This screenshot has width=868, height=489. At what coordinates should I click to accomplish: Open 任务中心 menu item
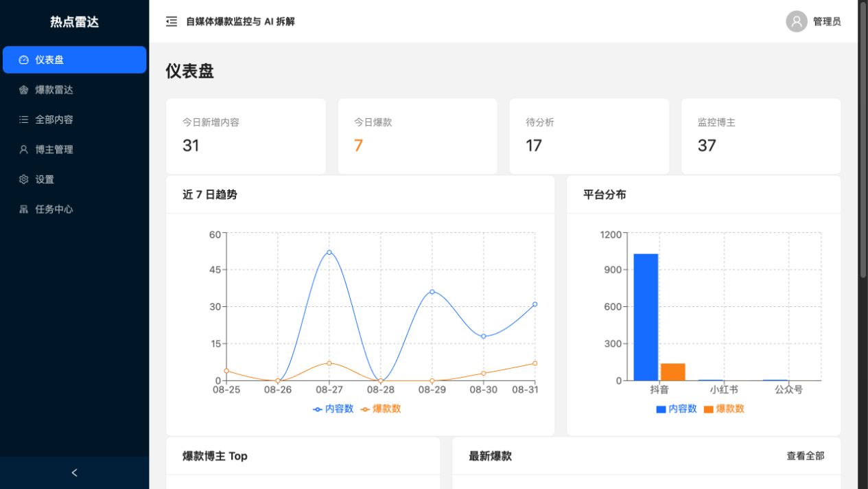tap(75, 209)
